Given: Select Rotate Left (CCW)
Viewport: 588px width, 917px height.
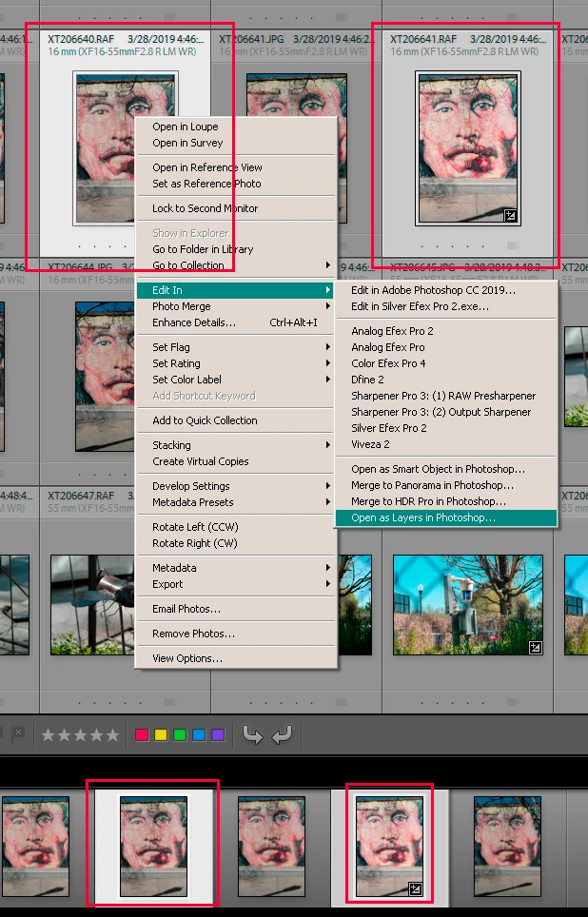Looking at the screenshot, I should [236, 527].
